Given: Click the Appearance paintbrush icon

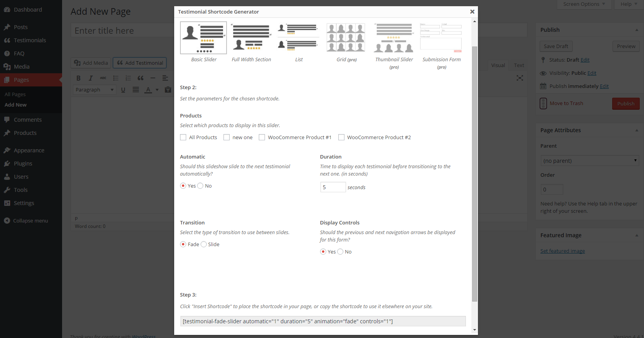Looking at the screenshot, I should pos(7,150).
